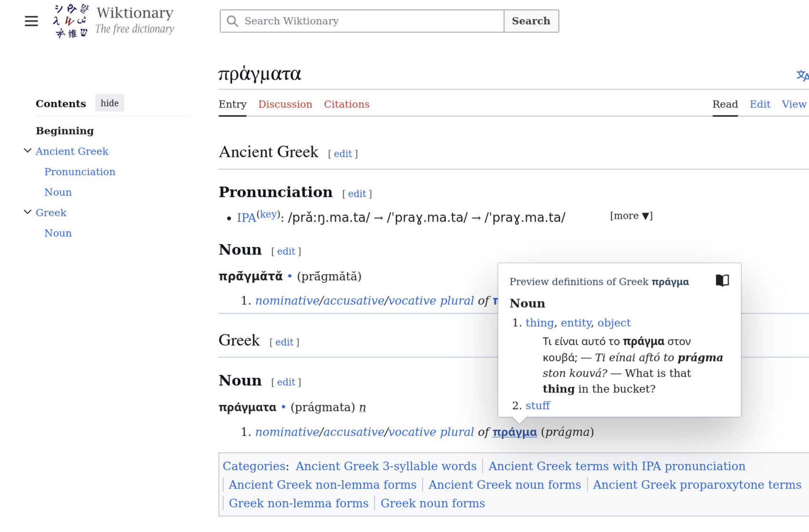Open the Discussion tab
Image resolution: width=809 pixels, height=532 pixels.
coord(285,104)
